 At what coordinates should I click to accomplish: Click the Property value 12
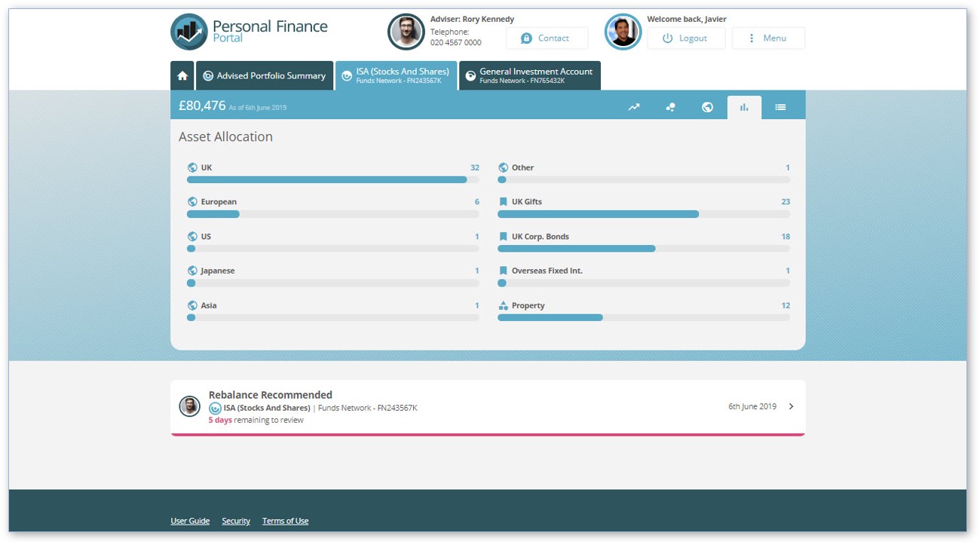[x=786, y=305]
